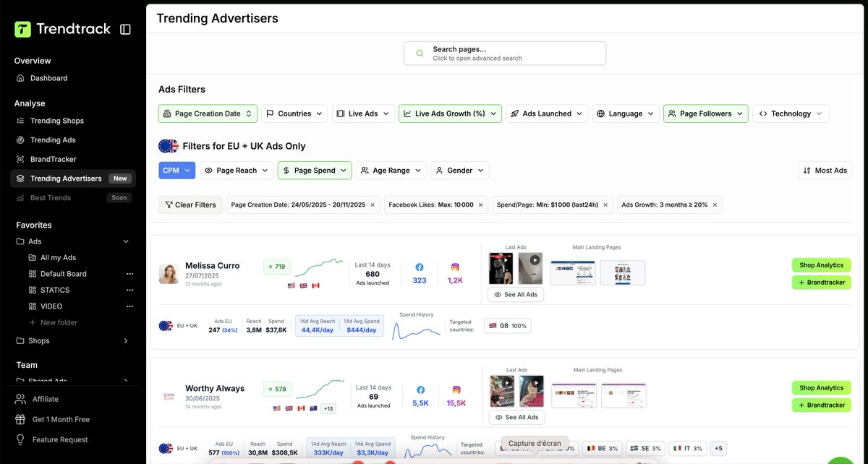This screenshot has width=868, height=464.
Task: Open Shop Analytics for Worthy Always
Action: pos(821,388)
